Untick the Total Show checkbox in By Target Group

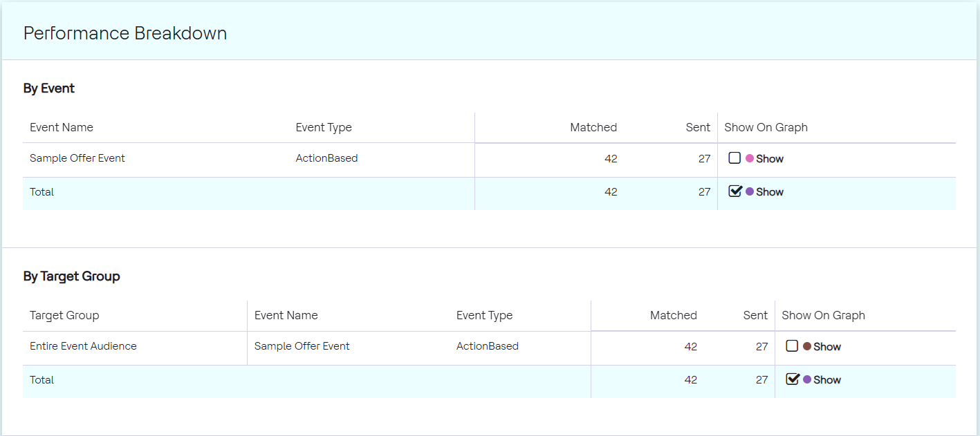click(793, 379)
